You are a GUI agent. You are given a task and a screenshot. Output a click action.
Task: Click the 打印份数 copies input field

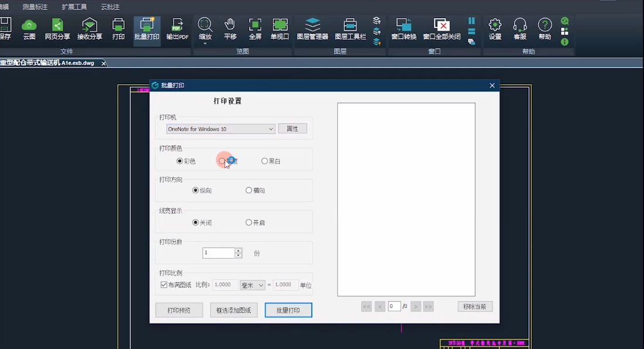tap(218, 253)
